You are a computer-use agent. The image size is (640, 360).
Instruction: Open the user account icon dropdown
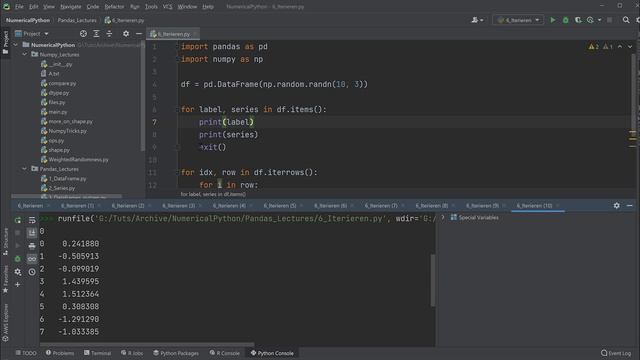[477, 20]
